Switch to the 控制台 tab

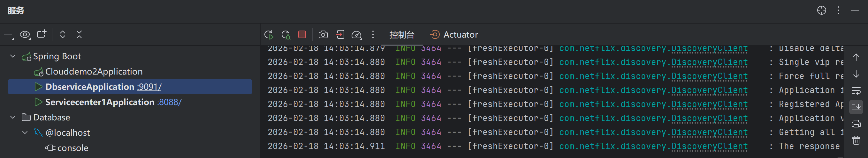click(x=402, y=34)
